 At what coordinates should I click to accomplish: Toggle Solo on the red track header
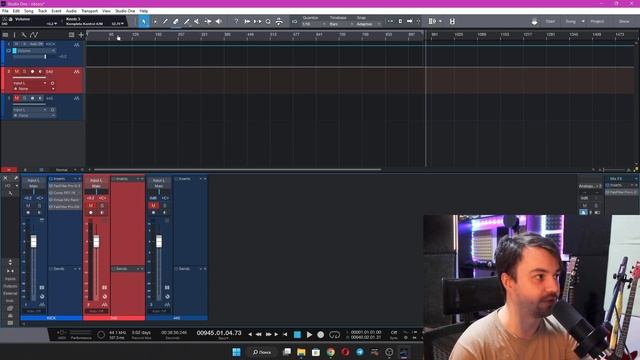(x=24, y=72)
